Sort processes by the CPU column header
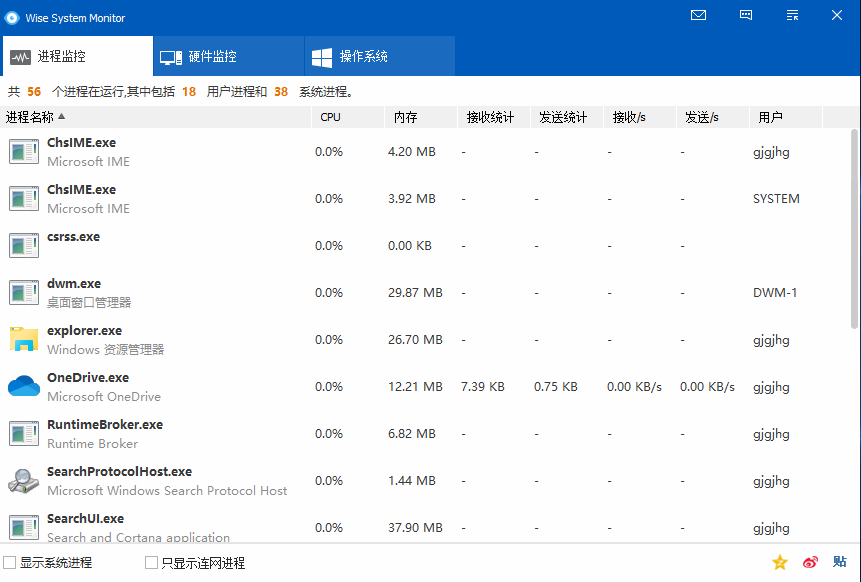This screenshot has width=861, height=582. click(x=330, y=117)
